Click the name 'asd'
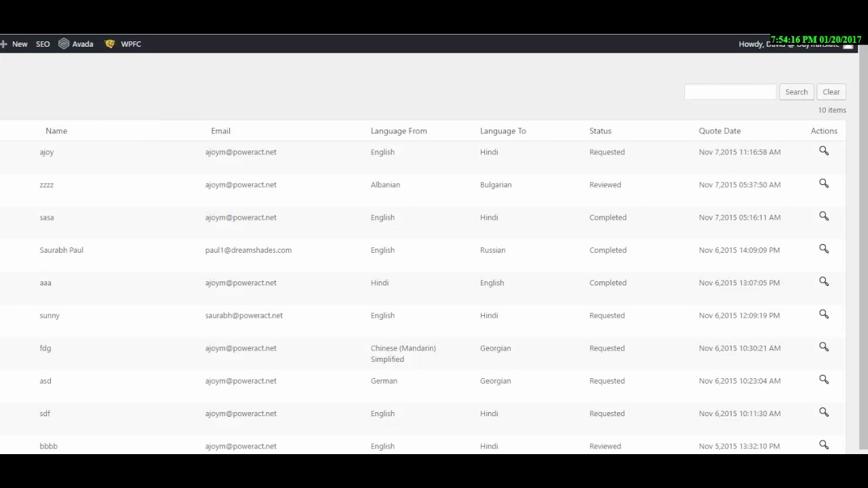This screenshot has width=868, height=488. (45, 381)
